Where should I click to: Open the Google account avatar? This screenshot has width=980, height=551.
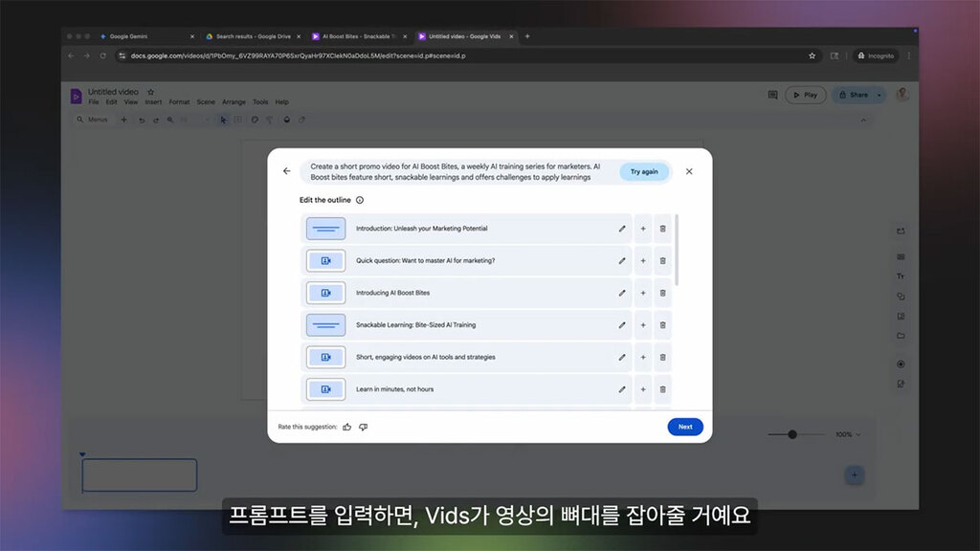(902, 95)
